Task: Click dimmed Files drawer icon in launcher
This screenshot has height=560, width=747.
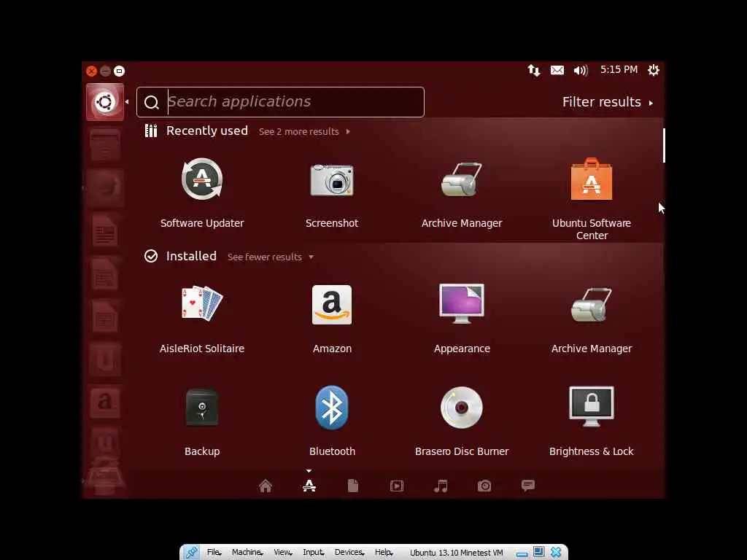Action: (x=105, y=145)
